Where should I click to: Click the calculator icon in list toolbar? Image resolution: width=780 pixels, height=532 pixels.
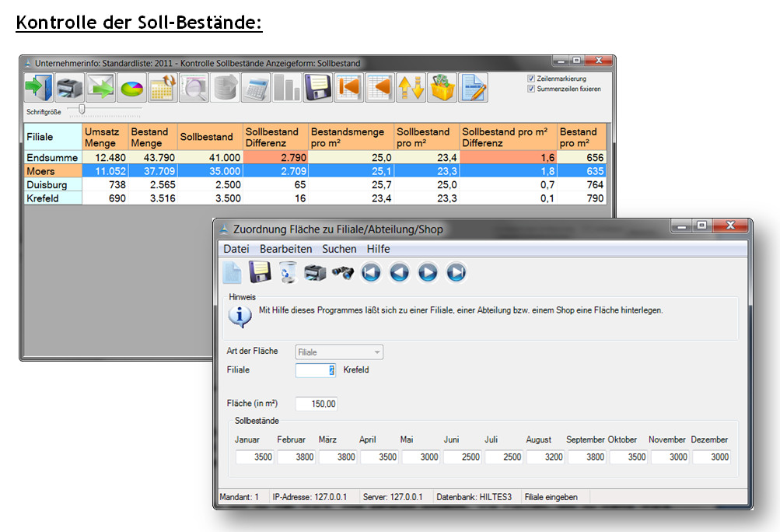point(256,88)
